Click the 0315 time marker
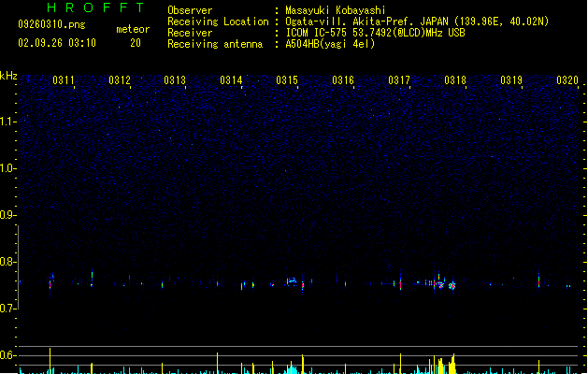 pyautogui.click(x=287, y=80)
